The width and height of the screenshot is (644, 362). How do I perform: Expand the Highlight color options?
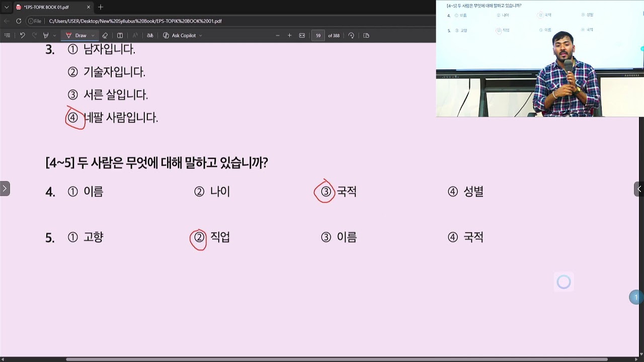point(54,36)
